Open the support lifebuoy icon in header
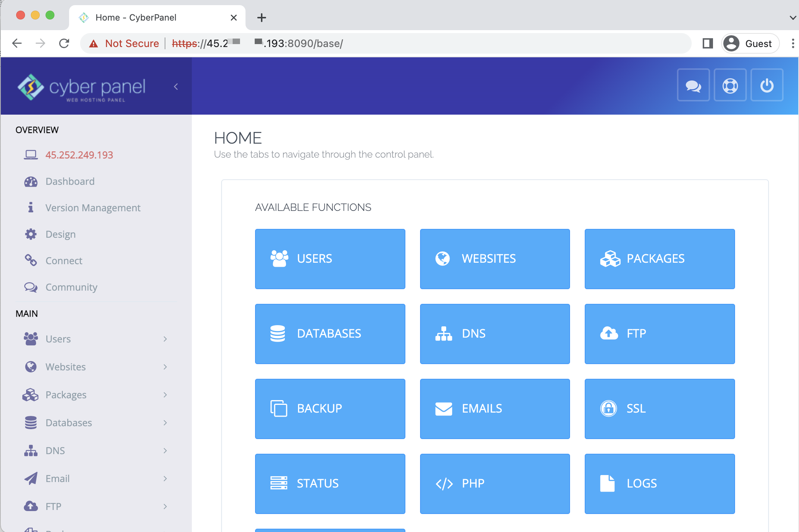 730,86
